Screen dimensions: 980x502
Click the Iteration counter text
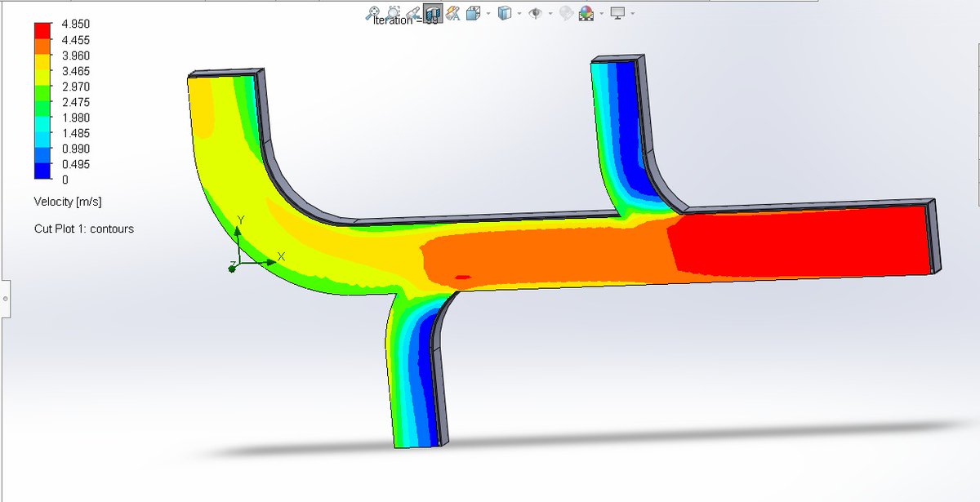(408, 20)
